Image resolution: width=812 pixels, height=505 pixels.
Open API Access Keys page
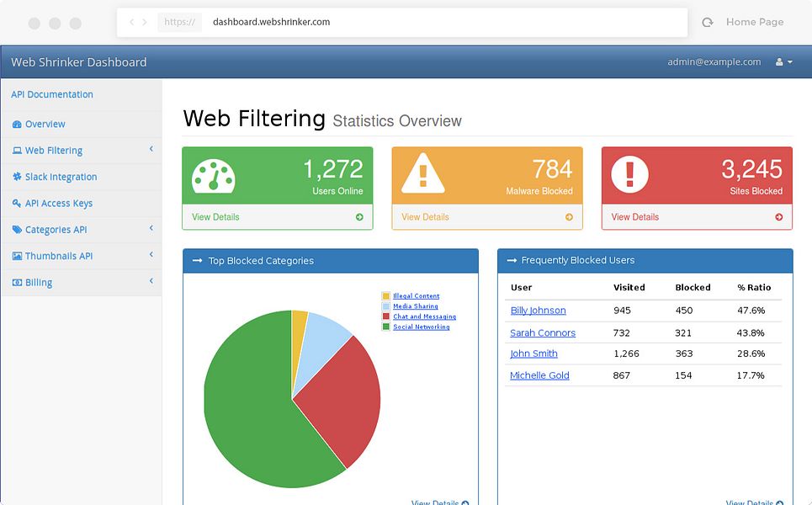(59, 203)
